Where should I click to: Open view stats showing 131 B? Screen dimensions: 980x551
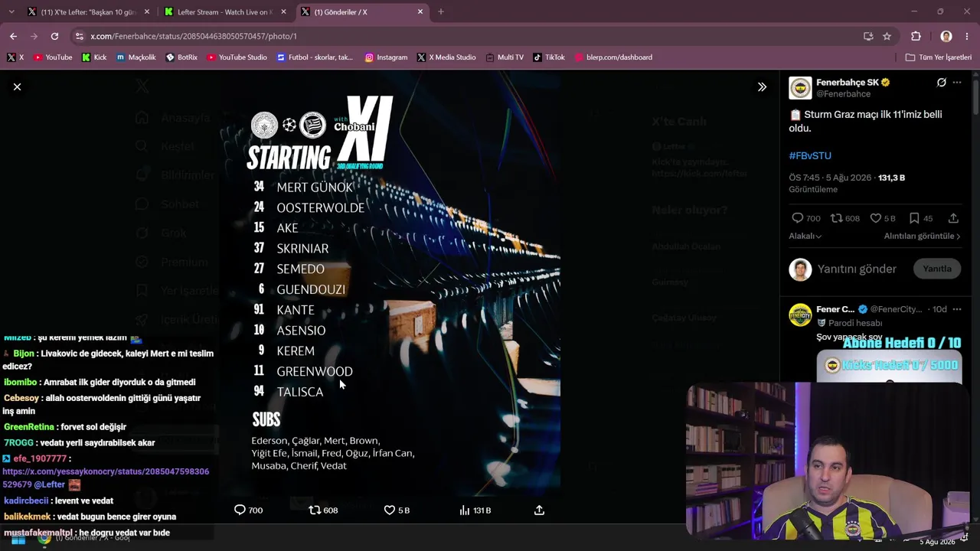click(x=475, y=510)
